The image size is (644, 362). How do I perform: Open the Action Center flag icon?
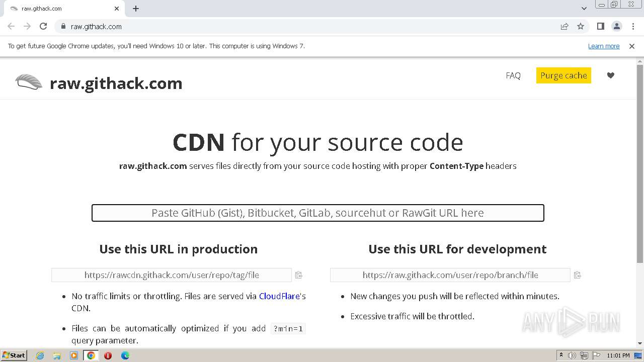pos(596,355)
